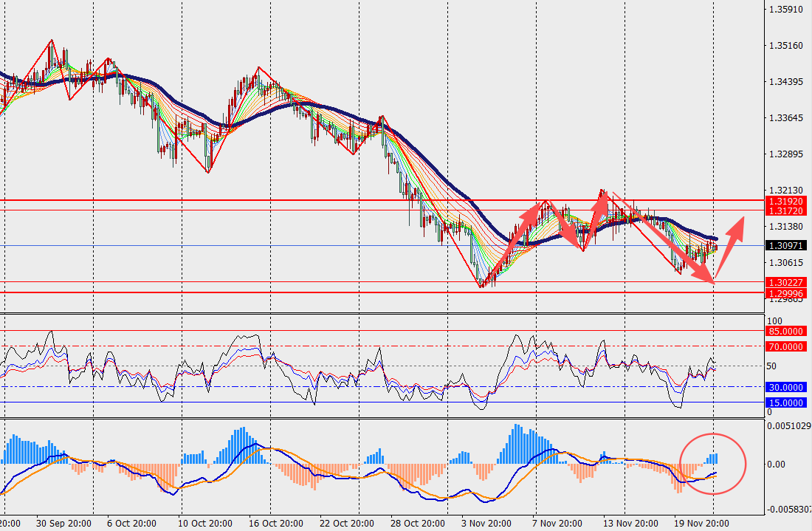
Task: Select the 1.30227 support price label
Action: coord(785,282)
